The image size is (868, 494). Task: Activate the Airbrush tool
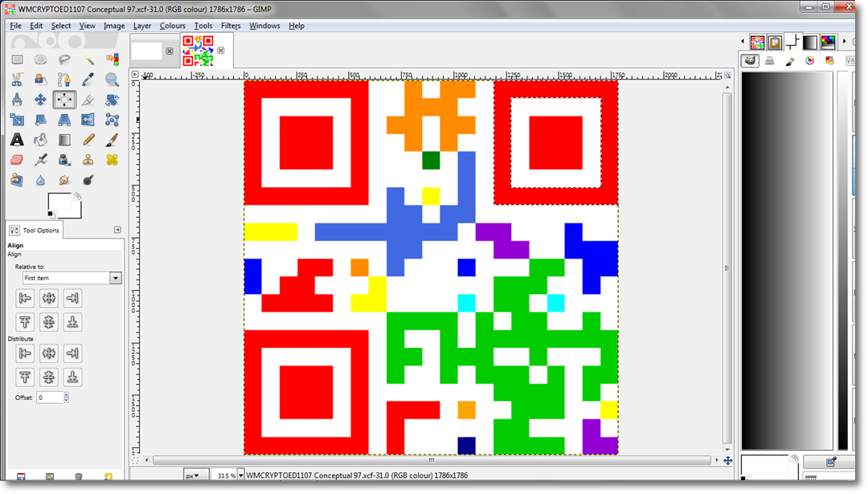pos(40,160)
